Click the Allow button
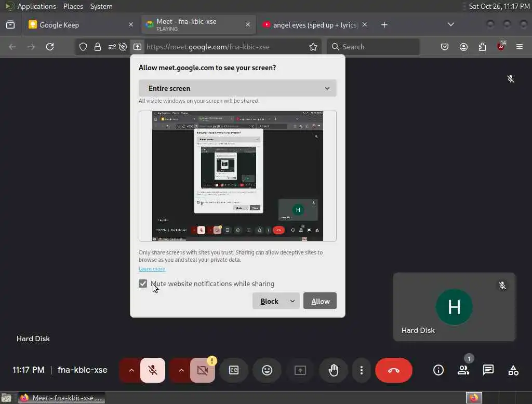This screenshot has width=532, height=404. pos(320,301)
